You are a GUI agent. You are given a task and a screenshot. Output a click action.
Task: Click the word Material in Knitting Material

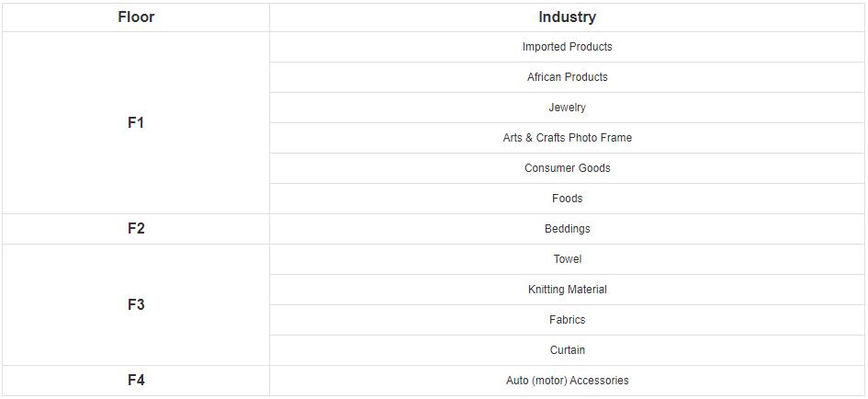point(588,290)
